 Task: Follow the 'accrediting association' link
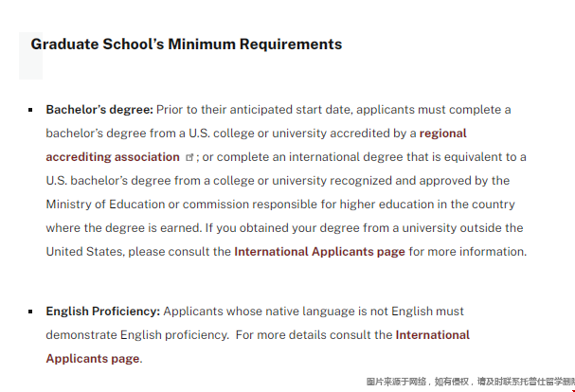pos(113,157)
